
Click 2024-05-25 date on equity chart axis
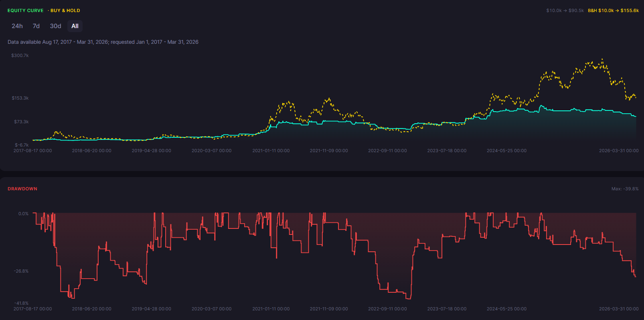pos(507,151)
